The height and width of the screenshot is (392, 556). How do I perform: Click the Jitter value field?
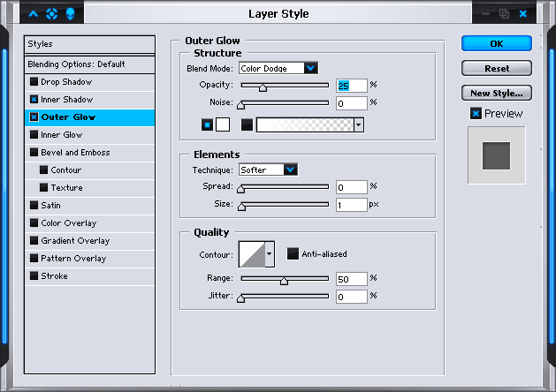pos(352,297)
